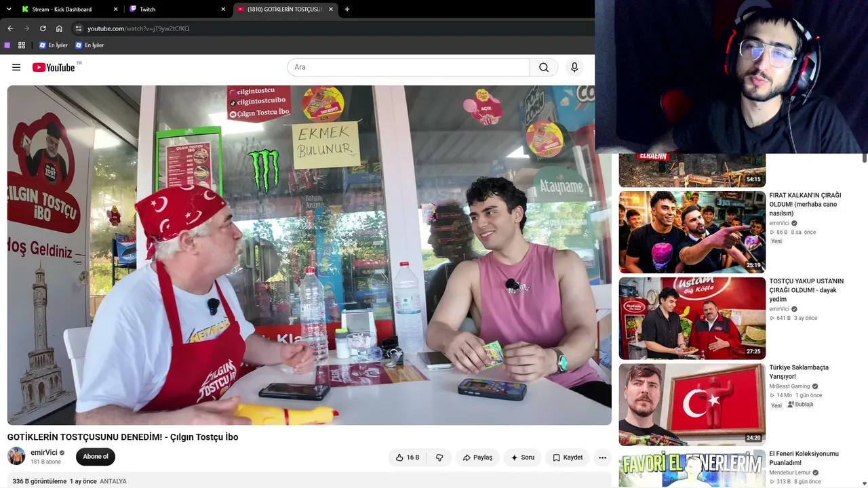Click the '641 B 3 ay önce' stats
This screenshot has width=868, height=488.
coord(793,318)
